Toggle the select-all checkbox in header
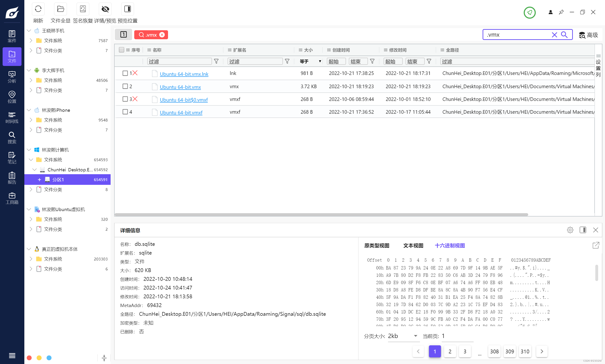 click(x=121, y=50)
